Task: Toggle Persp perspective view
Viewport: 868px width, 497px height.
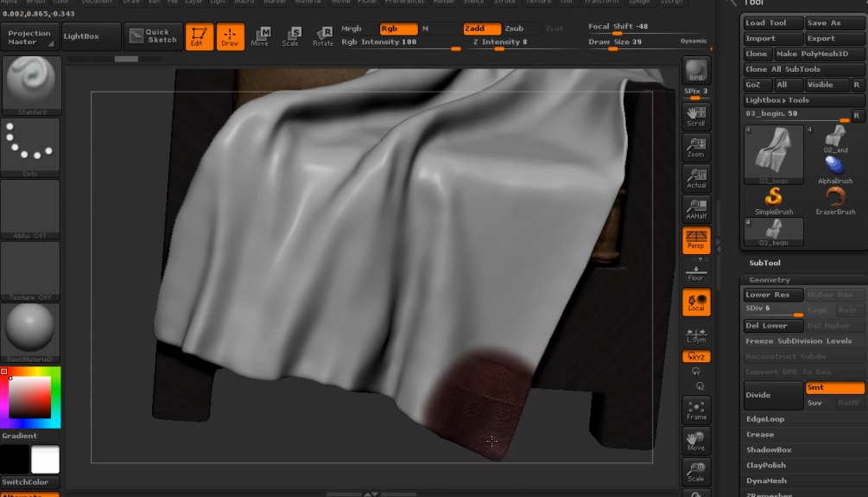Action: [x=696, y=240]
